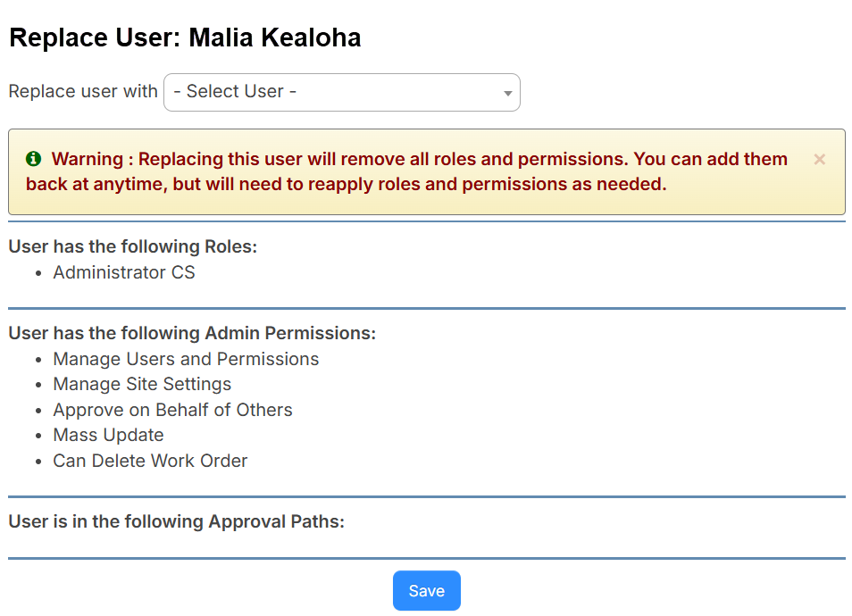Click the 'Approve on Behalf of Others' permission

point(172,410)
